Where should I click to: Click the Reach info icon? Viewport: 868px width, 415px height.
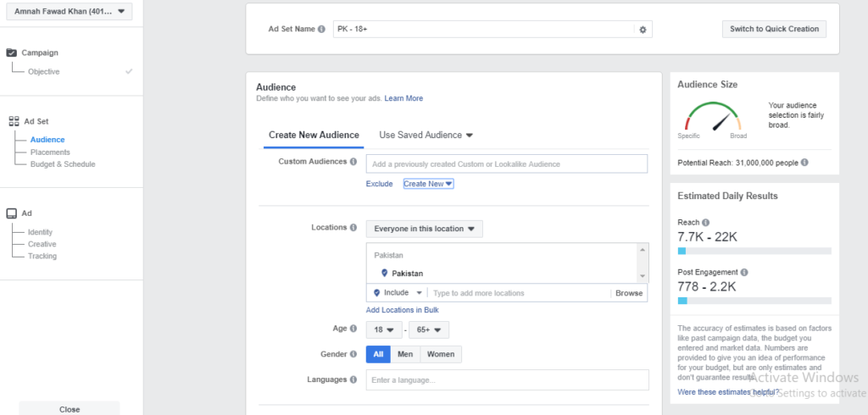click(x=705, y=223)
